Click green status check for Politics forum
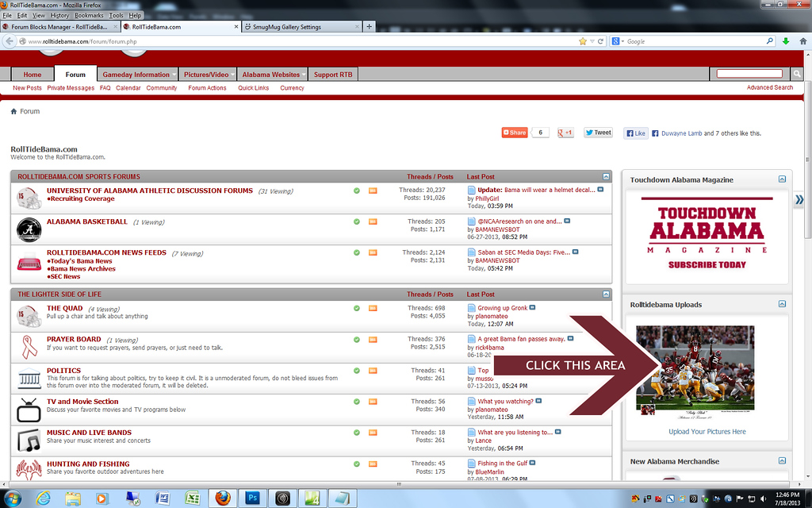812x508 pixels. point(357,371)
